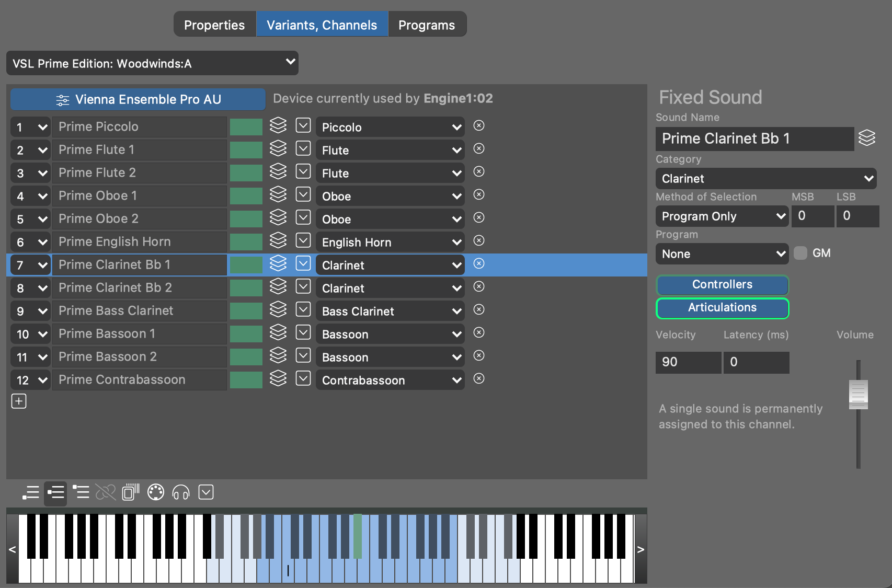Click the highlighted second list-layout icon in the toolbar
This screenshot has width=892, height=588.
tap(55, 492)
